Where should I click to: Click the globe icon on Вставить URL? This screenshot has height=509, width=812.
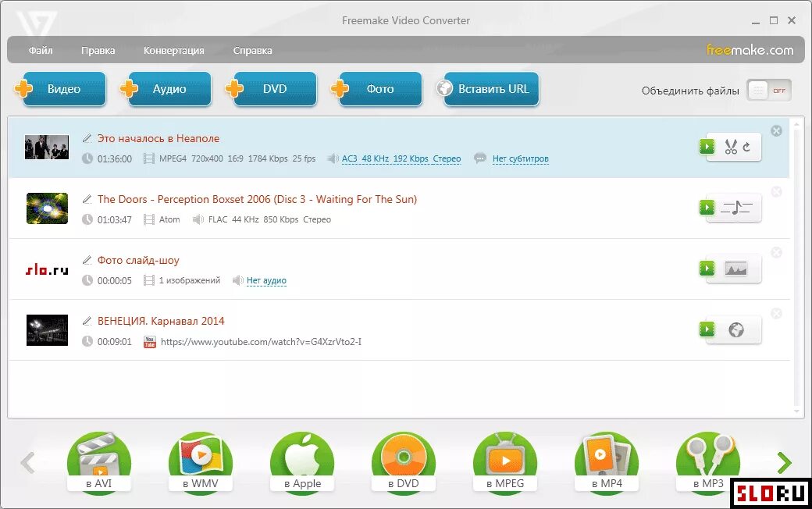(444, 88)
